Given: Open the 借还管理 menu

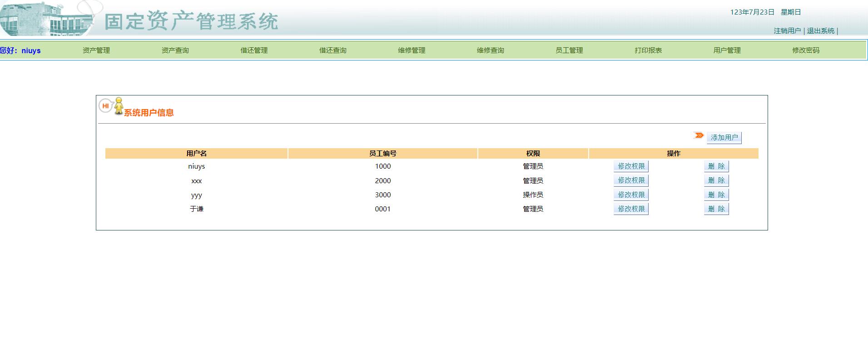Looking at the screenshot, I should pyautogui.click(x=254, y=50).
